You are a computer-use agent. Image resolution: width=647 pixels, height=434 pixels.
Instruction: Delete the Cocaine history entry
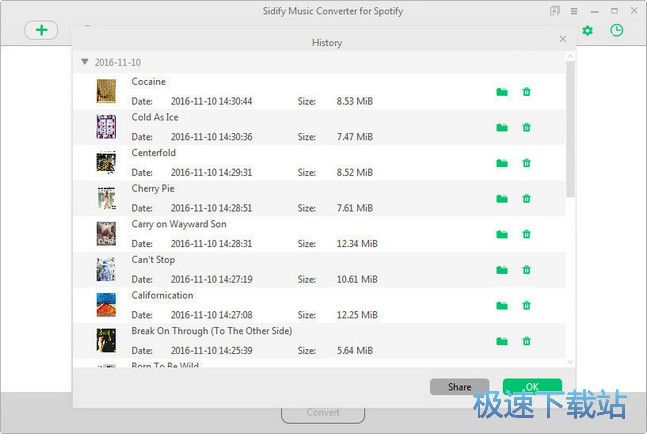[x=526, y=92]
